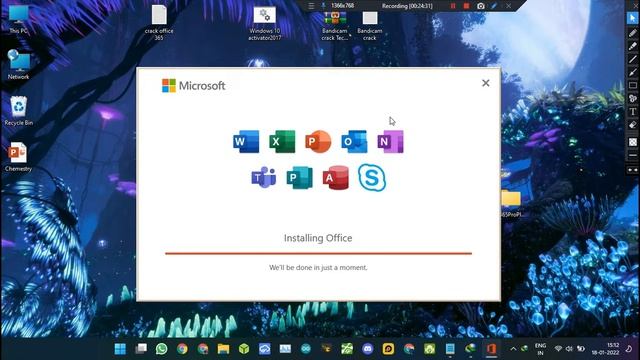Screen dimensions: 640x360
Task: Open Task View on the taskbar
Action: point(141,349)
